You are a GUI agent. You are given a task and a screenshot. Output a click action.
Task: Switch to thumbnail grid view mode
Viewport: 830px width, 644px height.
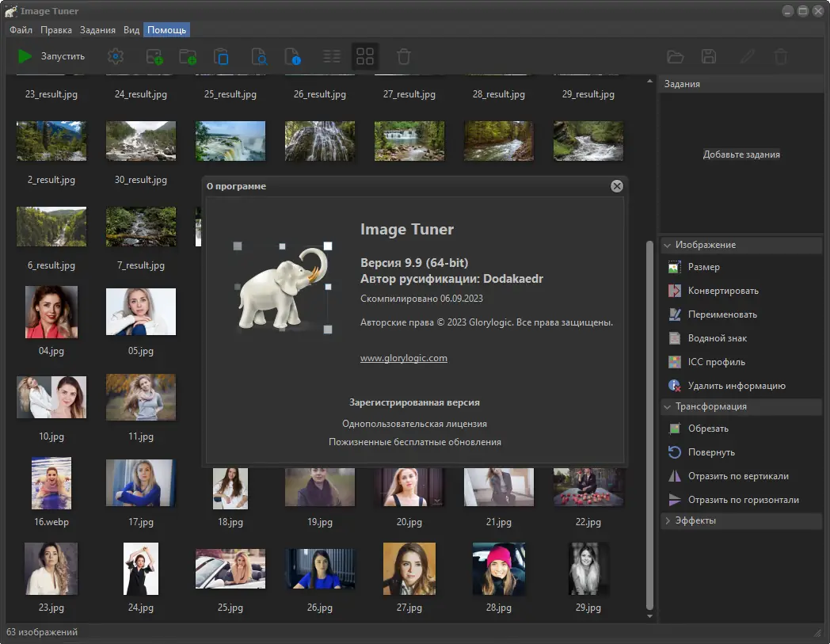(x=364, y=55)
